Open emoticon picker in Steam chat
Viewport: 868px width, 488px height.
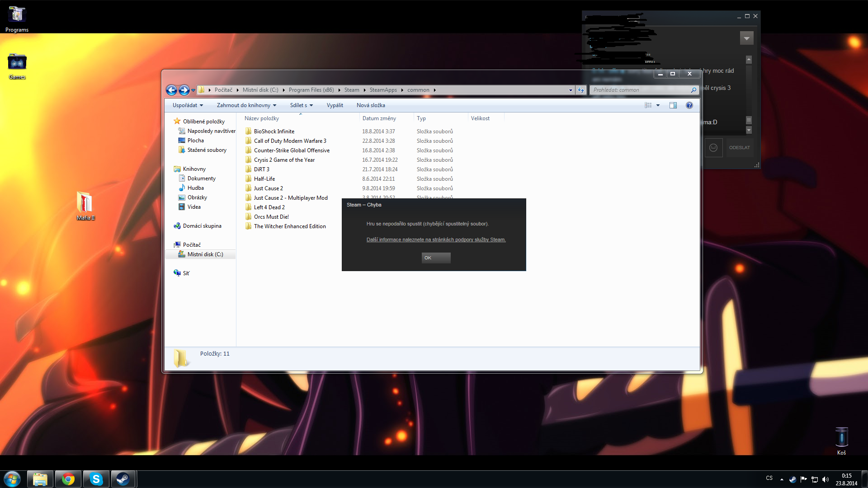click(x=713, y=148)
